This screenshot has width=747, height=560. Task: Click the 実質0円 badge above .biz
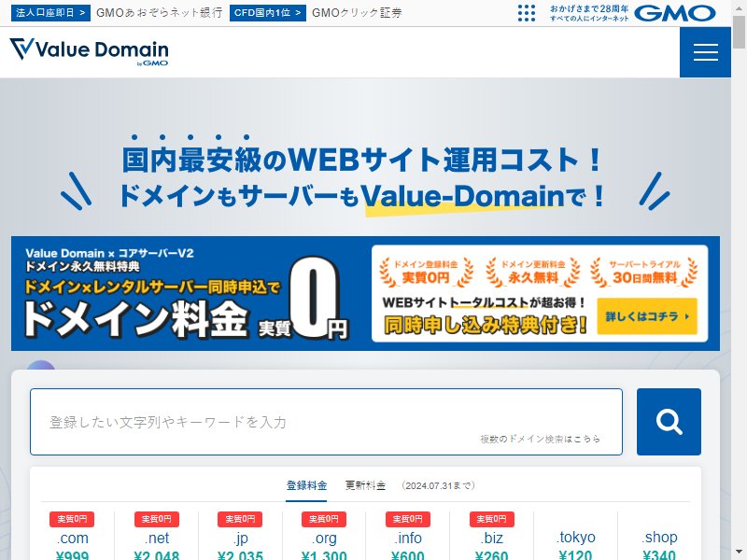[492, 519]
